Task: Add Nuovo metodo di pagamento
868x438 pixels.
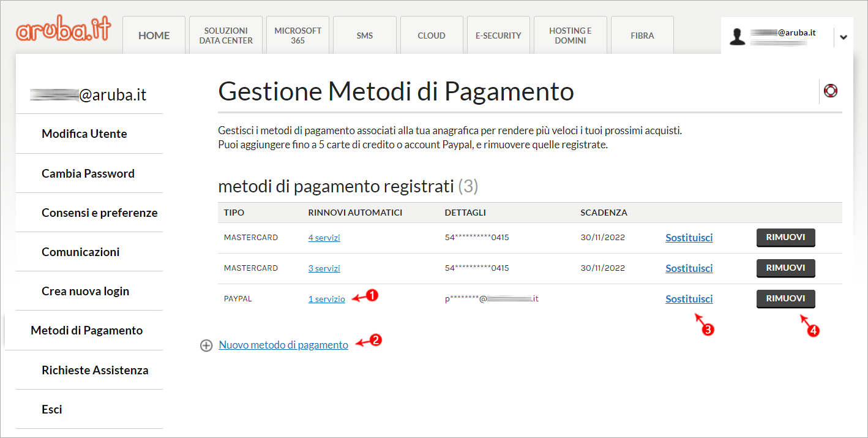Action: pyautogui.click(x=283, y=345)
